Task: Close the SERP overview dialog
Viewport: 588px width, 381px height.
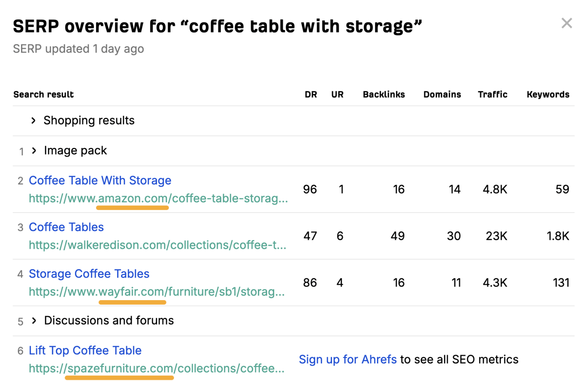Action: [567, 23]
